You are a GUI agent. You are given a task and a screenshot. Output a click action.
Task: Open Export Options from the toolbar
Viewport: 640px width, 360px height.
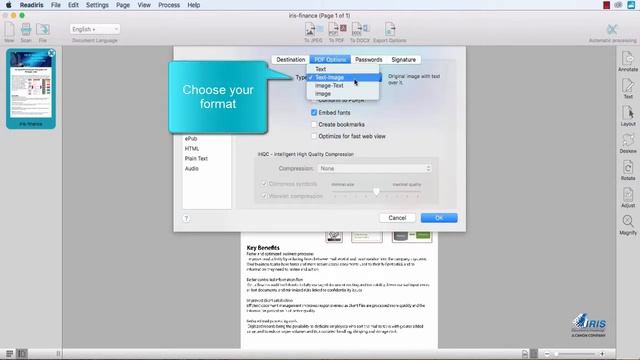[x=390, y=30]
